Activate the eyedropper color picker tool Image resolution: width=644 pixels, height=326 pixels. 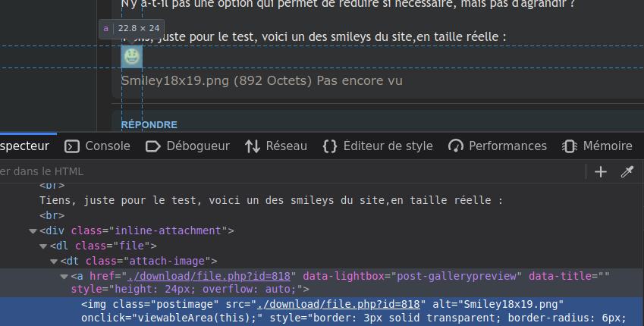pos(627,172)
